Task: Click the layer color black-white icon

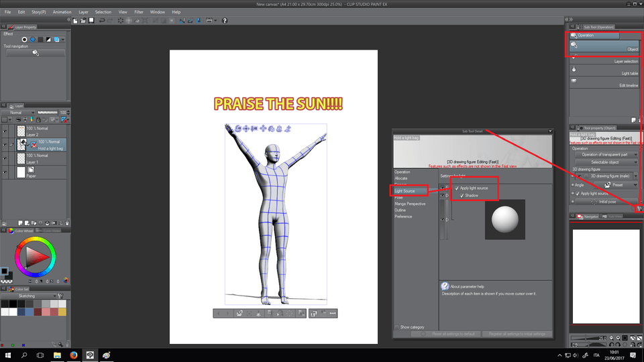Action: tap(48, 40)
